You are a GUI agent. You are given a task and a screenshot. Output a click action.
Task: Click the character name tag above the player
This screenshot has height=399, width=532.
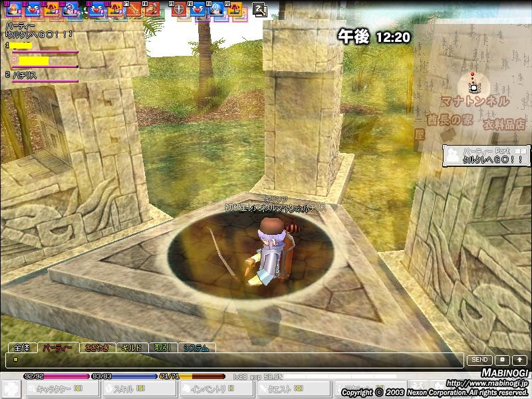click(x=275, y=204)
